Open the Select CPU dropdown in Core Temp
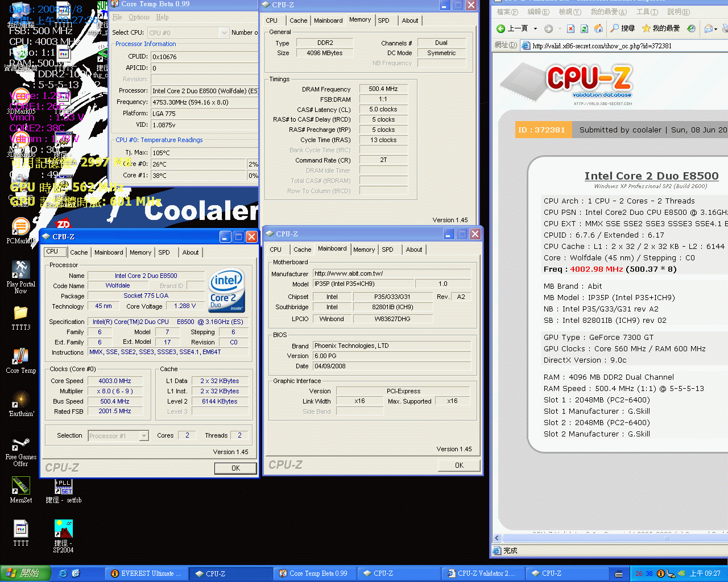This screenshot has height=582, width=728. tap(224, 32)
